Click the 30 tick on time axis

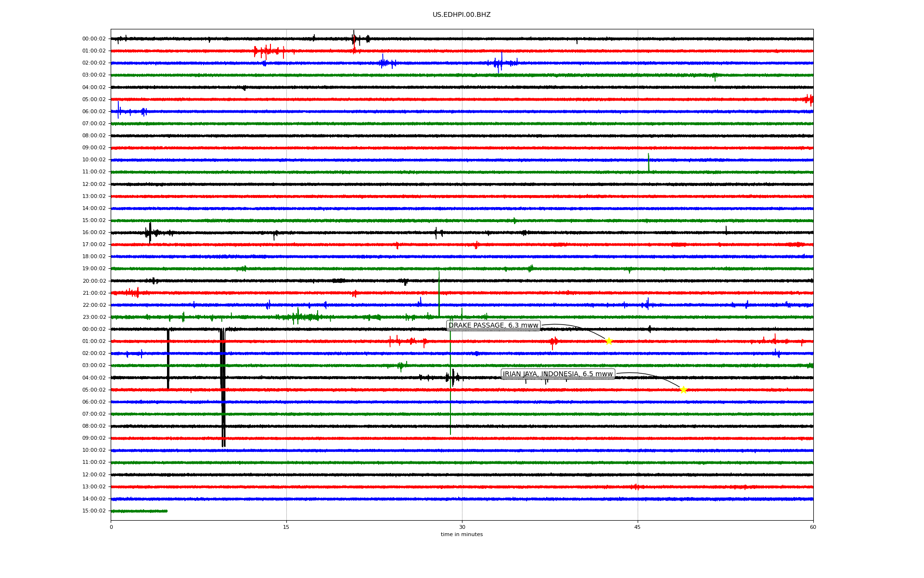462,527
